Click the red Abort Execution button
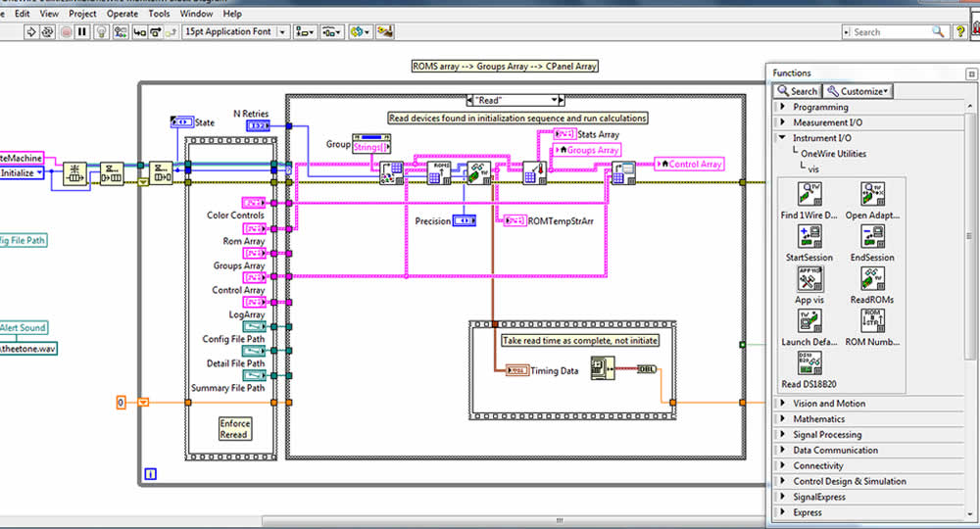980x529 pixels. pos(67,32)
